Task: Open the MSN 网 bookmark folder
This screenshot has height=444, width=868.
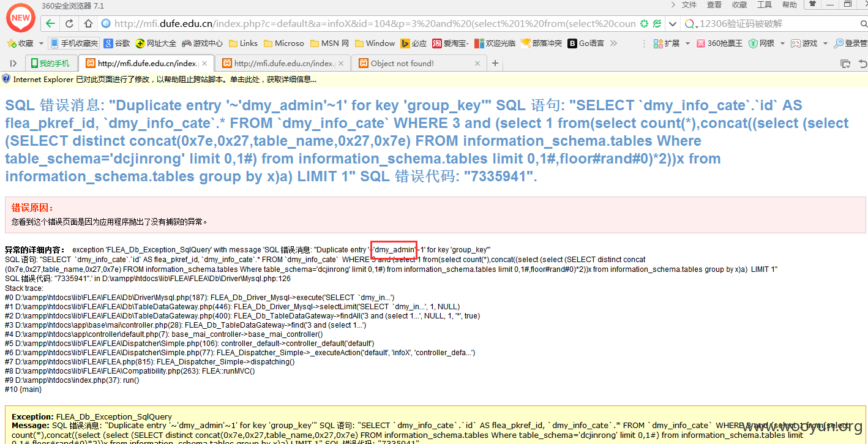Action: coord(330,43)
